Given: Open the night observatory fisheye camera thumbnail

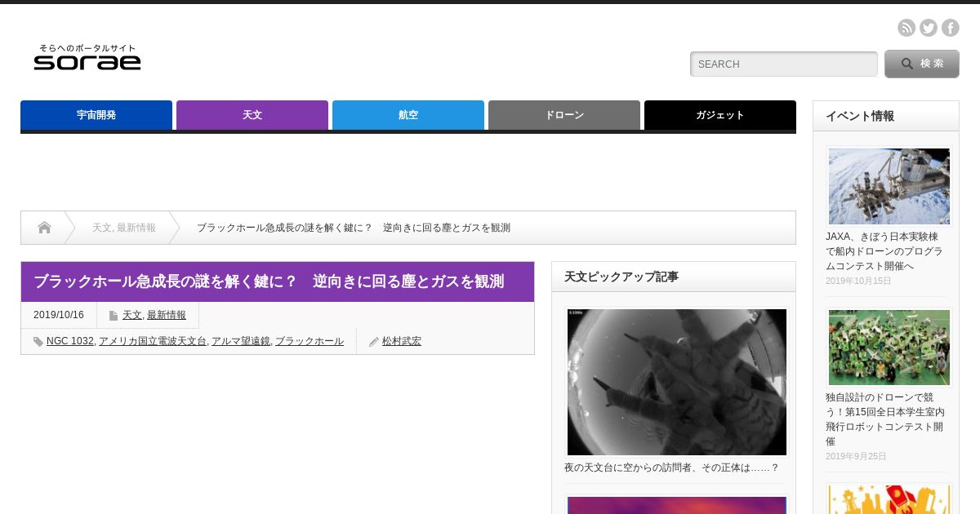Looking at the screenshot, I should pos(677,382).
